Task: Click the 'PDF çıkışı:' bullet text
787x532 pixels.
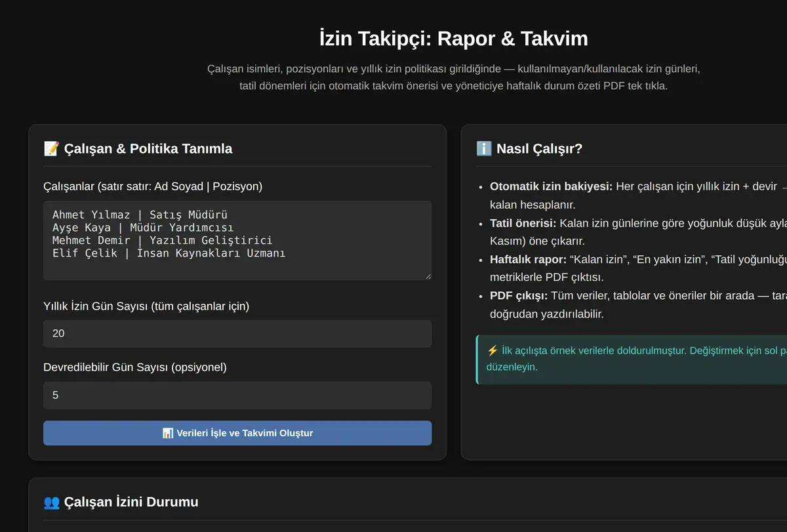Action: [x=519, y=296]
